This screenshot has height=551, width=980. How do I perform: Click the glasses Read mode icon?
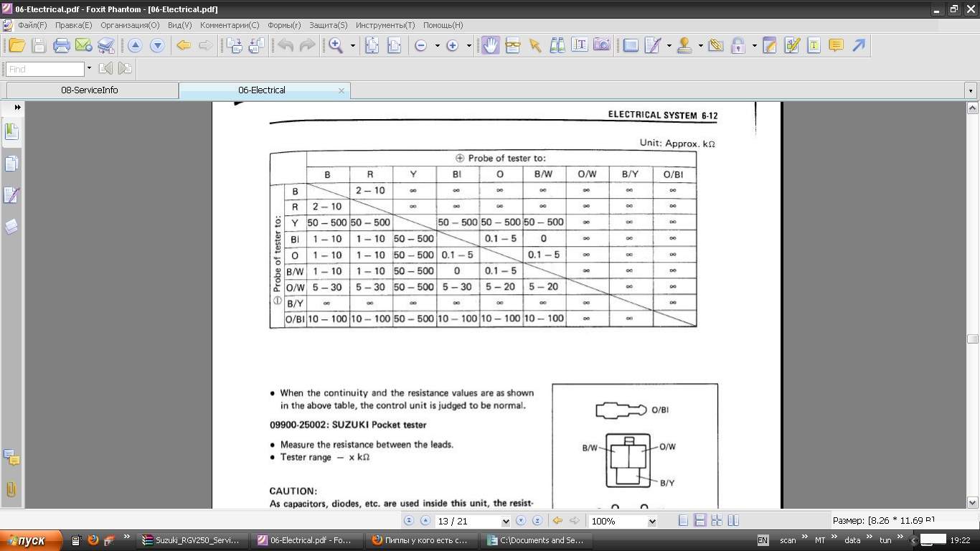coord(512,46)
